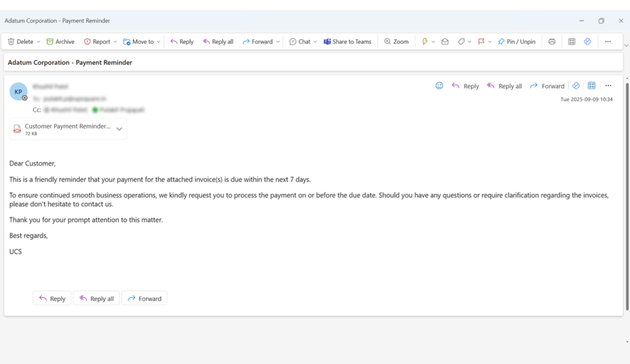This screenshot has width=630, height=364.
Task: Open more actions menu in message header
Action: click(608, 86)
